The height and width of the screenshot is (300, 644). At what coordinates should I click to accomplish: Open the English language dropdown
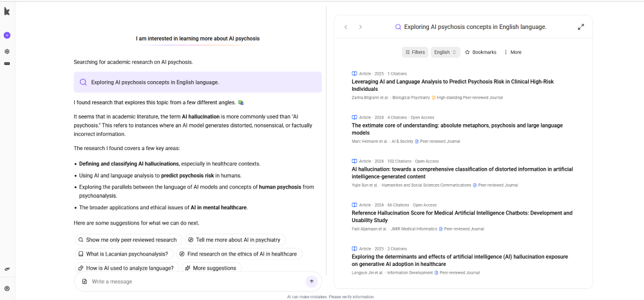(x=445, y=52)
